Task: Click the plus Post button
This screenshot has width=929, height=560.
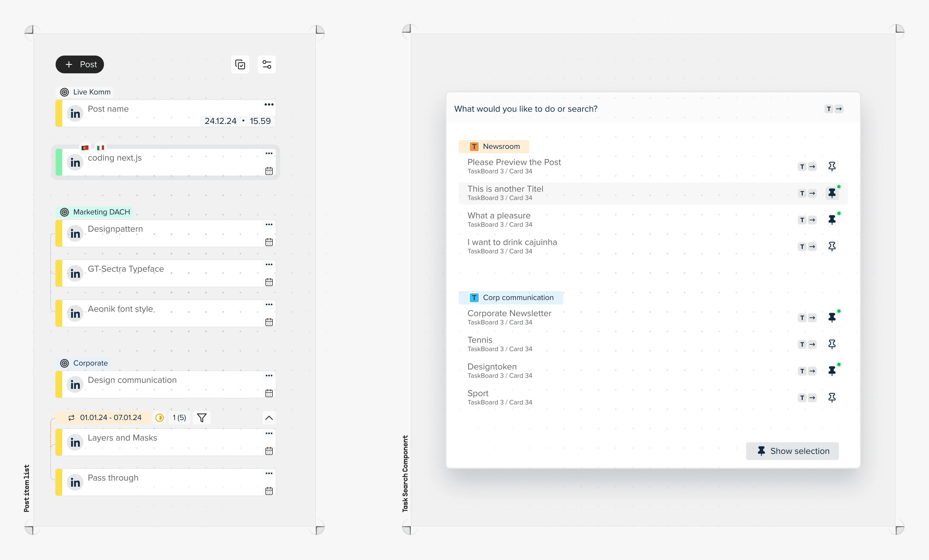Action: (x=80, y=64)
